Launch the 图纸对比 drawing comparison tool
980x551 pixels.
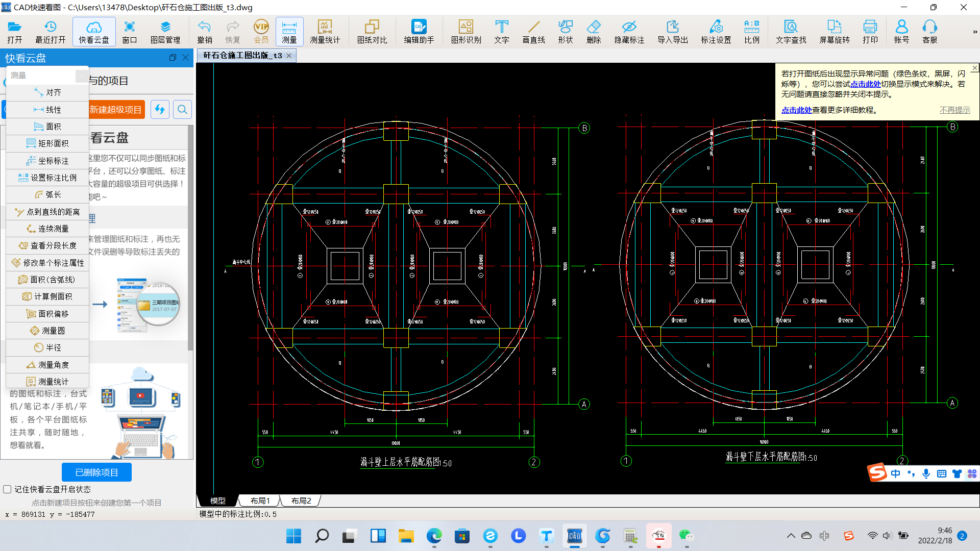point(372,32)
